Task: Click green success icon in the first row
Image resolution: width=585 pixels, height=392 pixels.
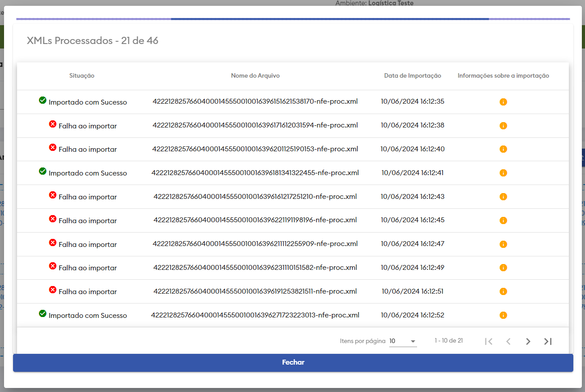Action: 43,100
